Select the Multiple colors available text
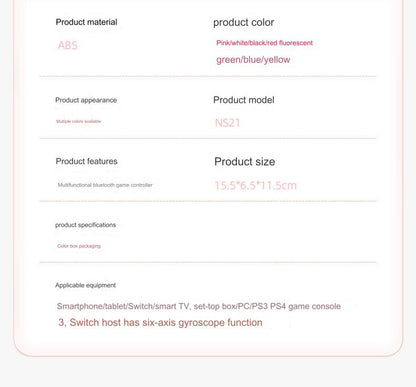 tap(78, 121)
